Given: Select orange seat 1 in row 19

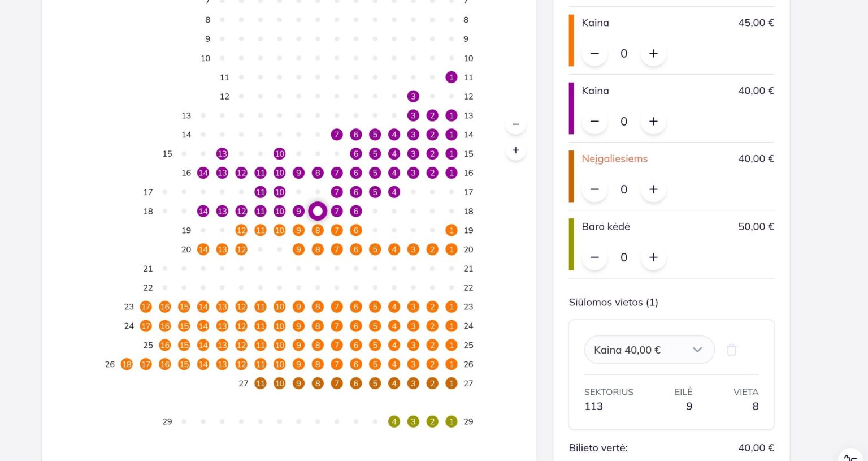Looking at the screenshot, I should [451, 230].
